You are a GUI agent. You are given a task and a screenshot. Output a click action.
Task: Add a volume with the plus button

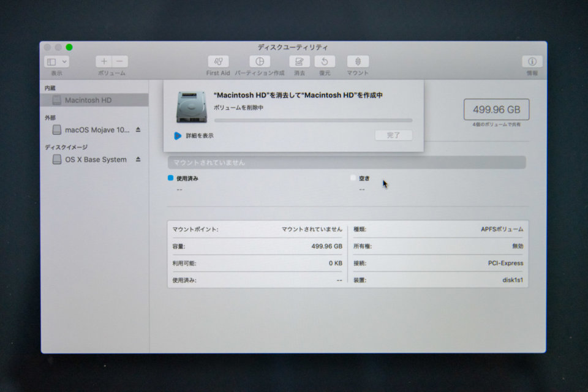104,61
